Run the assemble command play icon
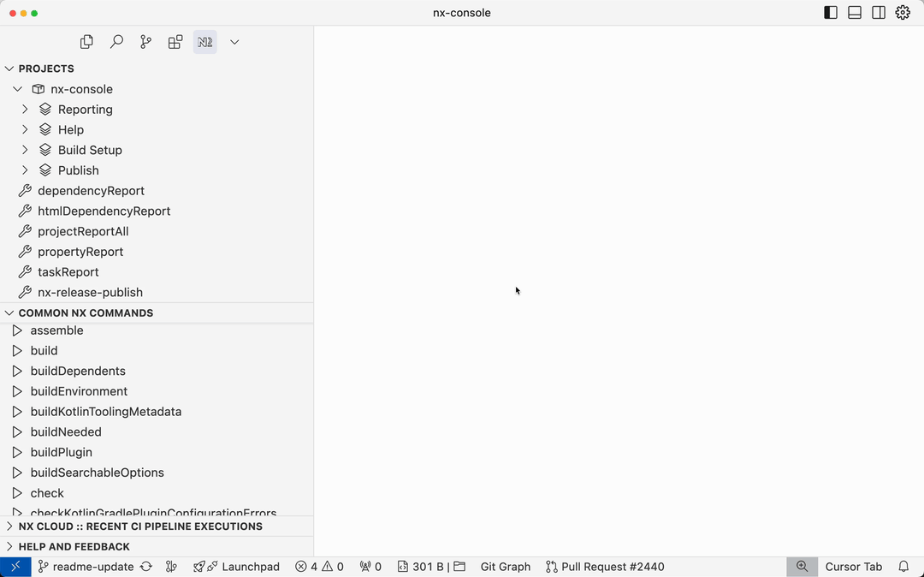924x577 pixels. [17, 330]
